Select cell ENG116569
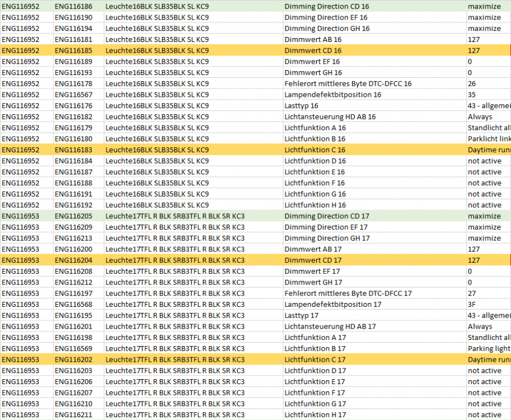Screen dimensions: 511x420 78,349
